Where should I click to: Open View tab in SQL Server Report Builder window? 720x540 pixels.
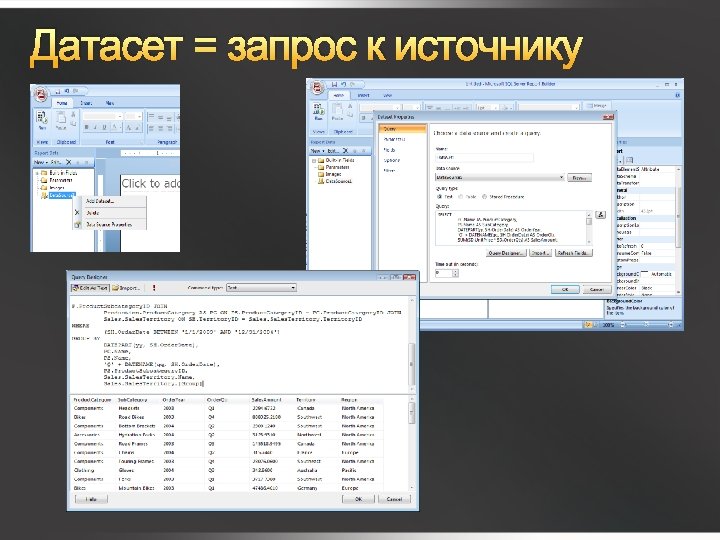(x=388, y=95)
